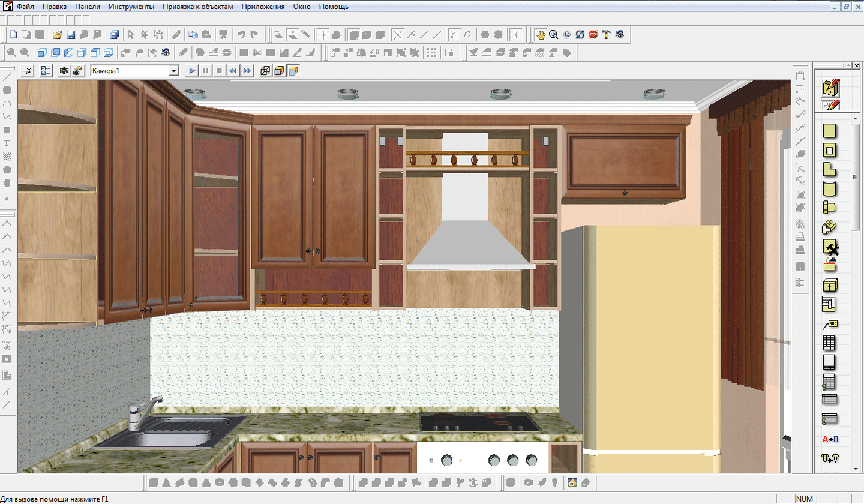Click the yellow open folder icon

(x=58, y=35)
